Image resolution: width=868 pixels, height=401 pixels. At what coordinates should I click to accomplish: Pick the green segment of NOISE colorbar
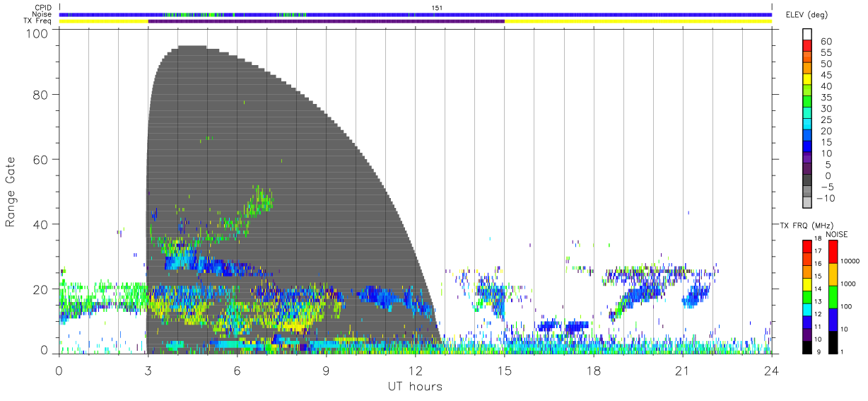(x=833, y=296)
